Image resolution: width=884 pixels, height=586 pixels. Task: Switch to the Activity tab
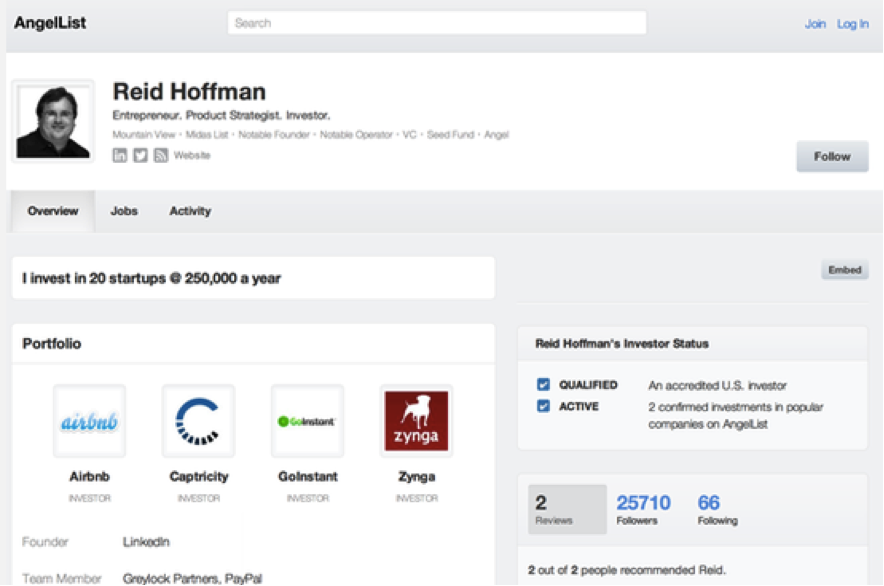[190, 211]
